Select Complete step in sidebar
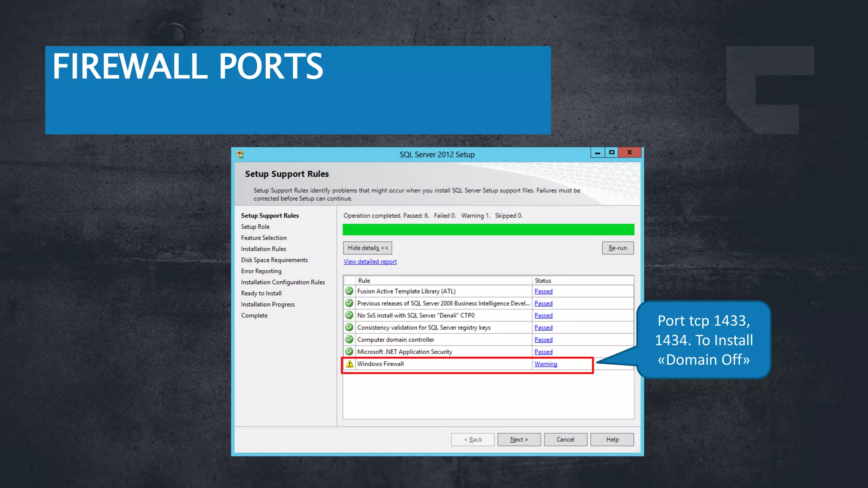Image resolution: width=868 pixels, height=488 pixels. (x=254, y=316)
